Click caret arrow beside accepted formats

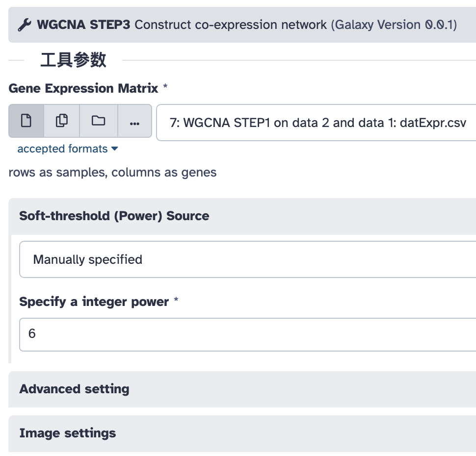[115, 149]
